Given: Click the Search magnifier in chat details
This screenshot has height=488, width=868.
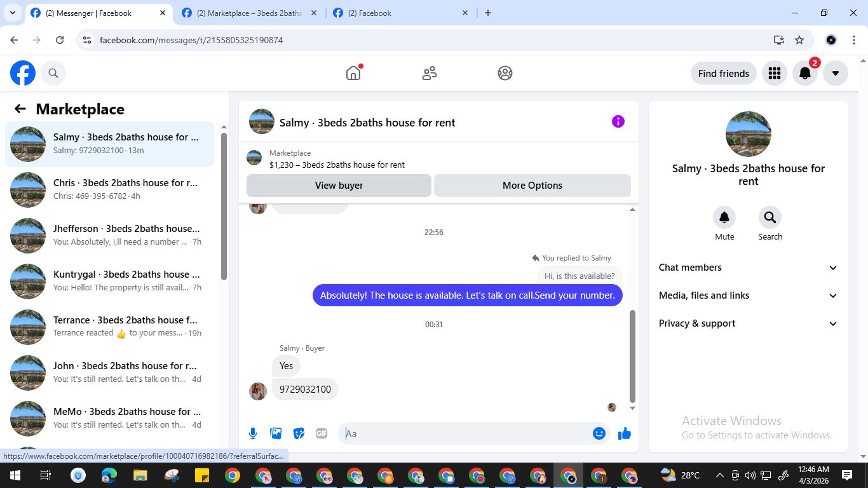Looking at the screenshot, I should coord(770,218).
